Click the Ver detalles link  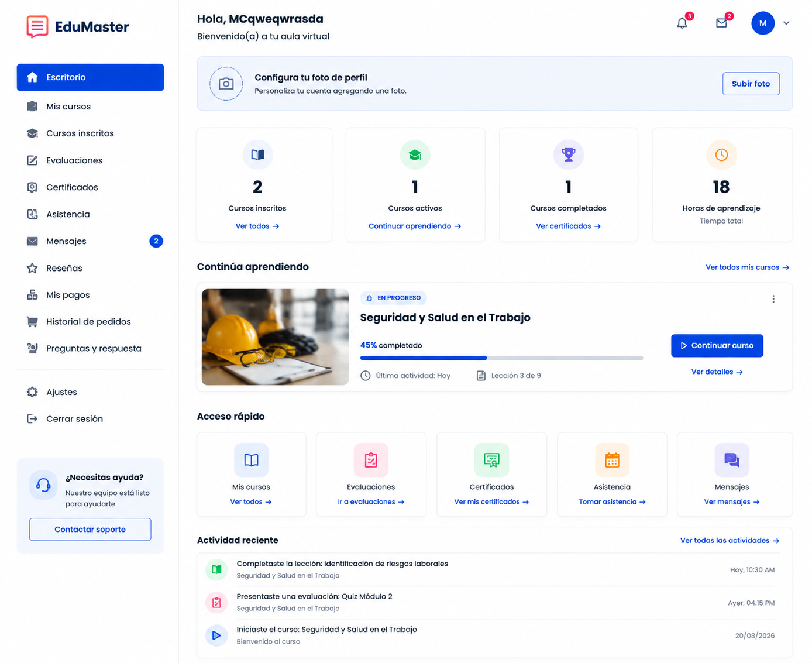(717, 372)
